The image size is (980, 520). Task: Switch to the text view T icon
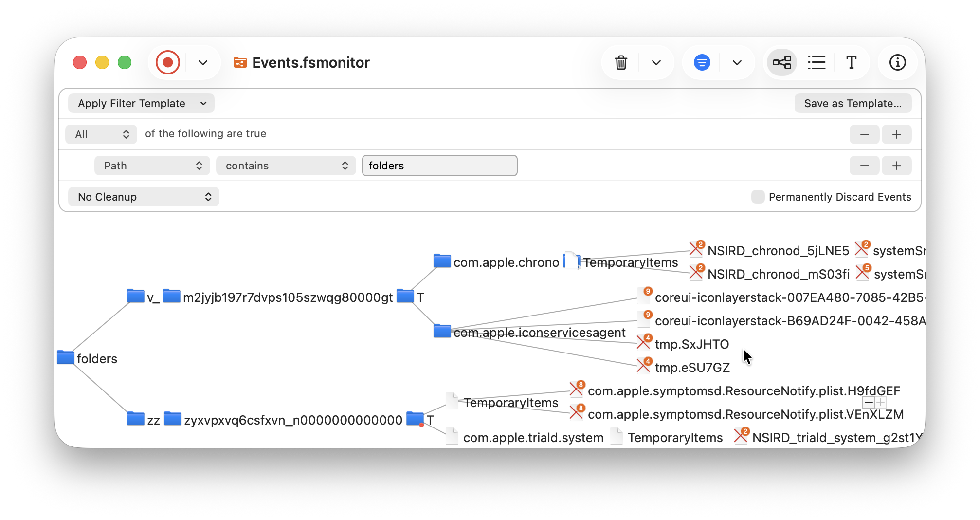tap(851, 62)
